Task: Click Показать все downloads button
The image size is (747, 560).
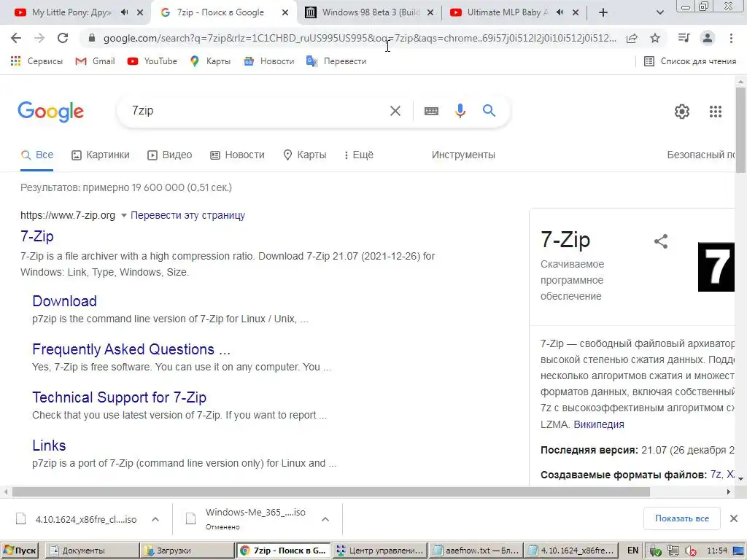Action: pyautogui.click(x=682, y=518)
